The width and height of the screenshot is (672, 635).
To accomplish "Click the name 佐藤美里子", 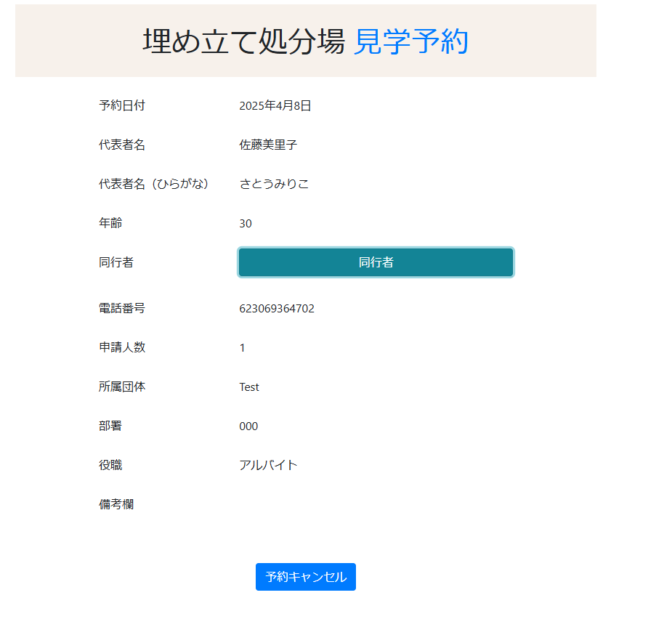I will [x=268, y=145].
